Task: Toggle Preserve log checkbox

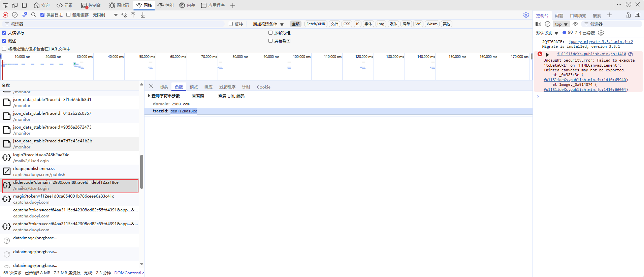Action: point(42,15)
